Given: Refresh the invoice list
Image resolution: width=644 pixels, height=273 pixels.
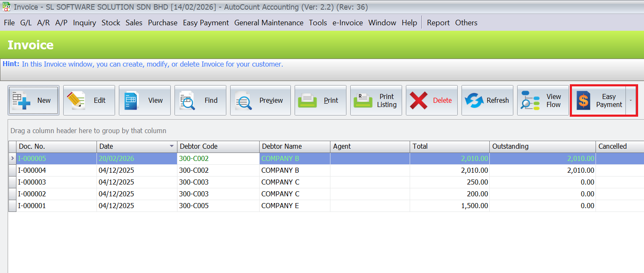Looking at the screenshot, I should (487, 100).
